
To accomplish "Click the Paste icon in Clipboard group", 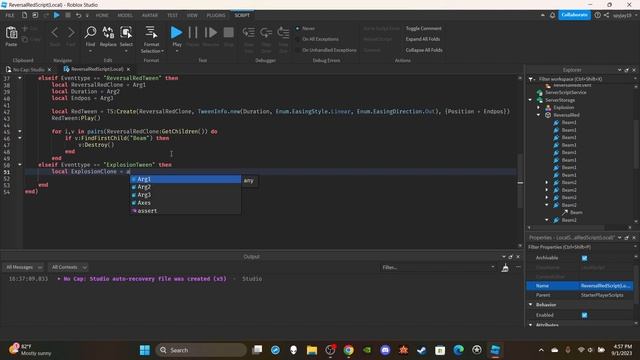I will (x=11, y=33).
